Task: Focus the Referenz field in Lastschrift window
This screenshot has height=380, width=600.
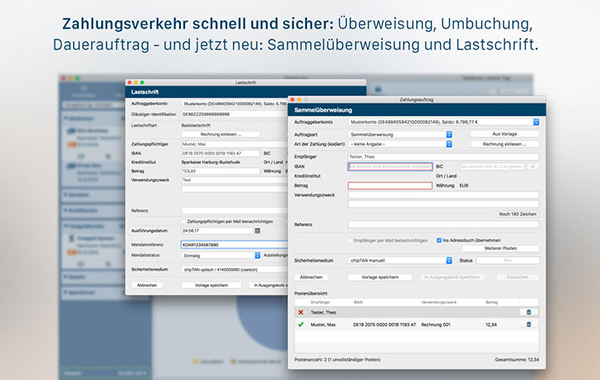Action: tap(235, 211)
